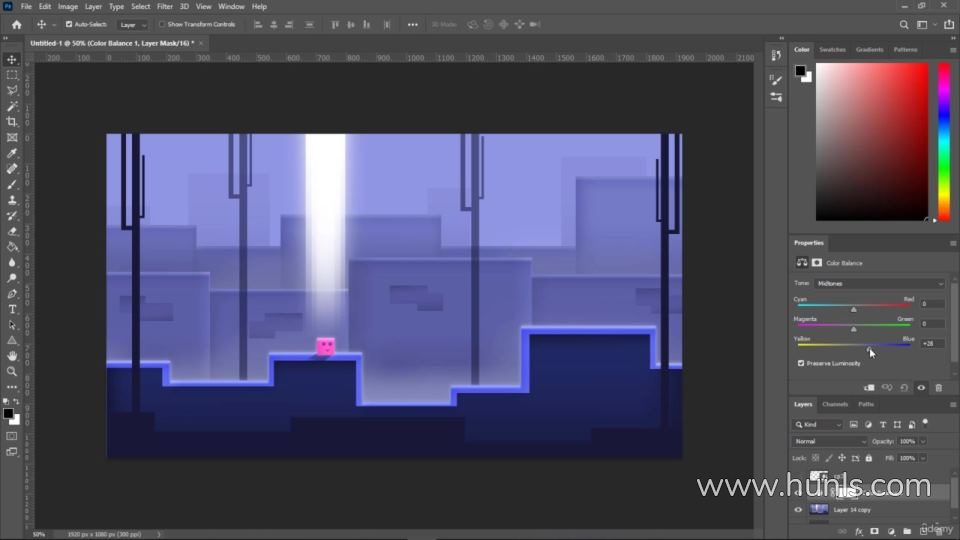Open the Normal blend mode dropdown

pos(830,441)
